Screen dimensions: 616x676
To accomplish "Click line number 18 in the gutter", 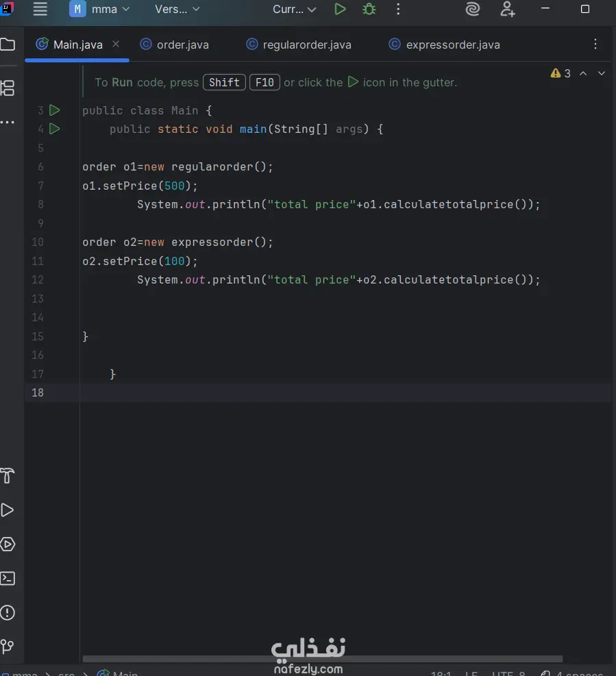I will click(x=38, y=392).
